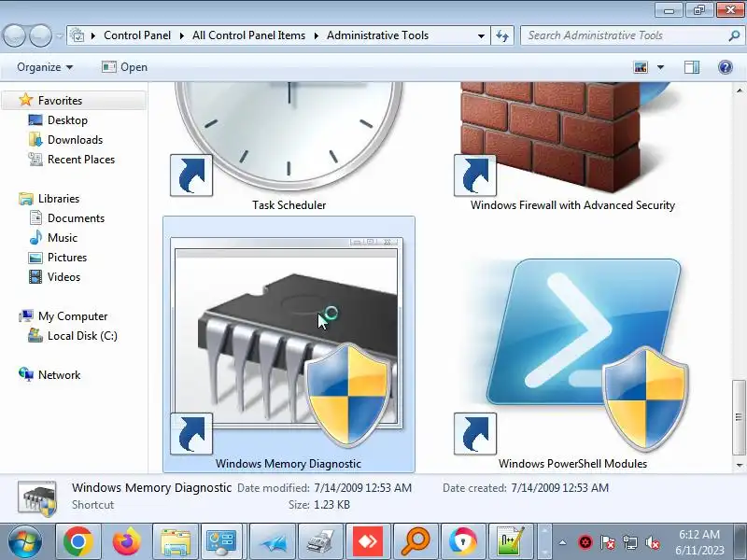Click All Control Panel Items breadcrumb
This screenshot has height=560, width=747.
tap(248, 35)
